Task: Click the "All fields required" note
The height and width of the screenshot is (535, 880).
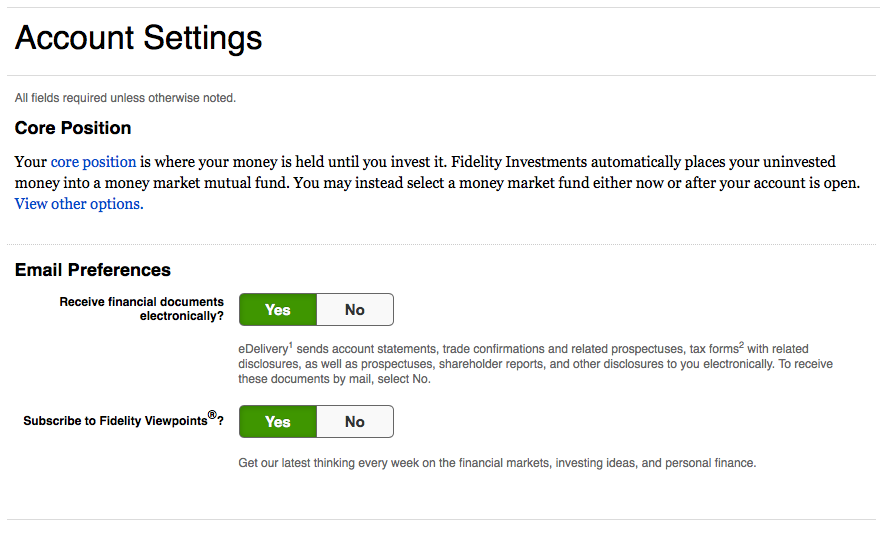Action: pos(125,98)
